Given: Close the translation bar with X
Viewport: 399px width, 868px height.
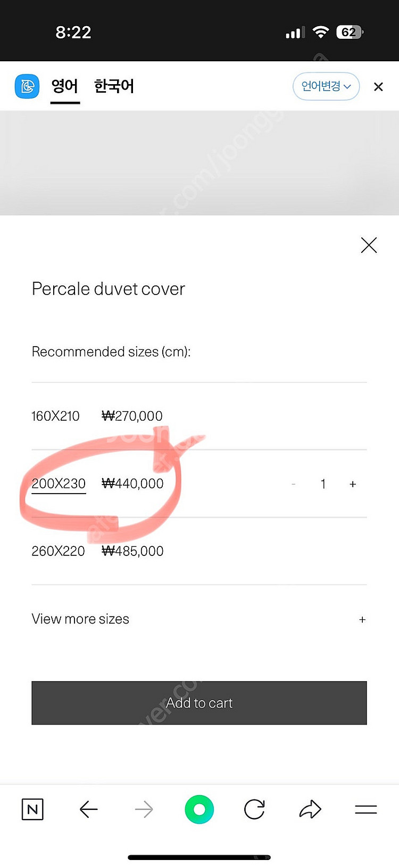Looking at the screenshot, I should coord(378,87).
